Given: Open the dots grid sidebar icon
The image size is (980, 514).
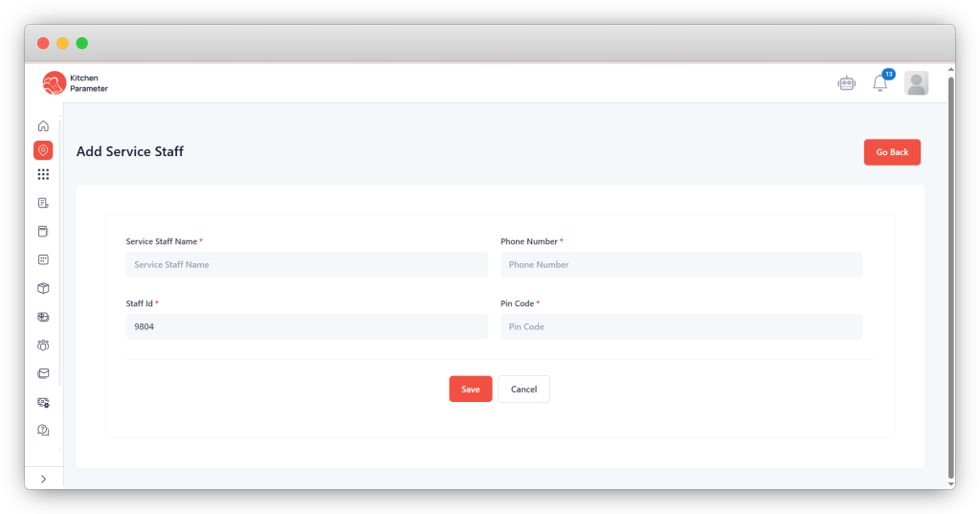Looking at the screenshot, I should 43,174.
